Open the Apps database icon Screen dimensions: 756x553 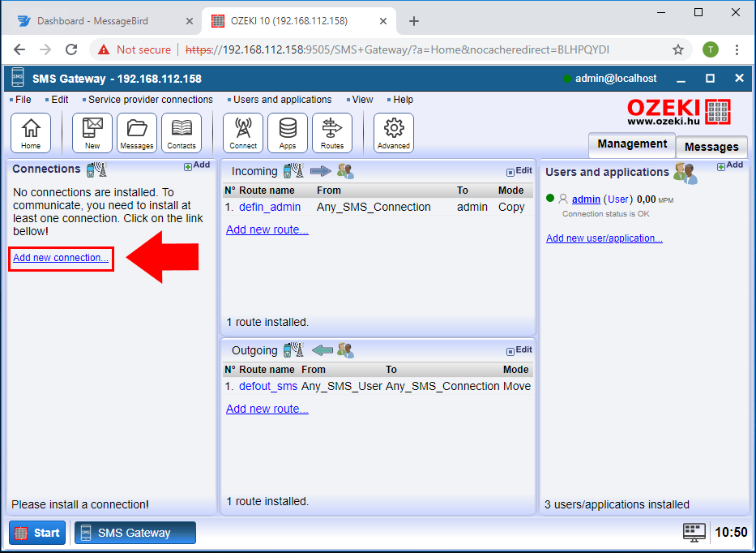[288, 133]
